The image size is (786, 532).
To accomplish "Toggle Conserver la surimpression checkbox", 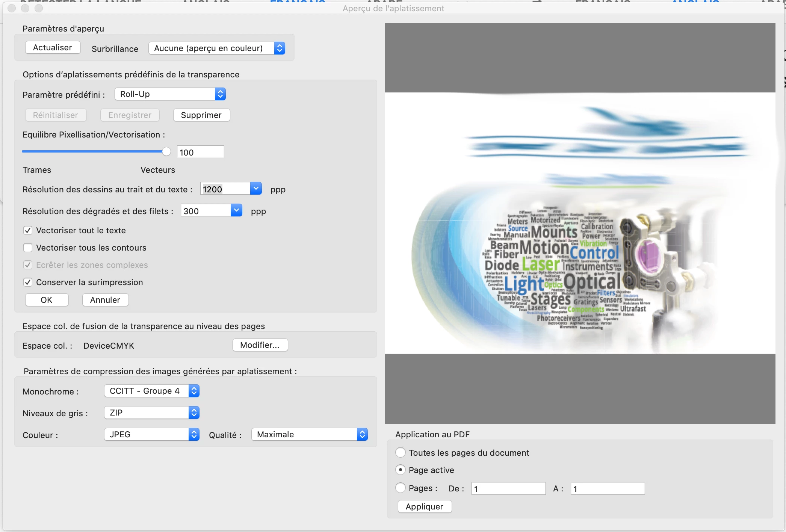I will pyautogui.click(x=28, y=282).
